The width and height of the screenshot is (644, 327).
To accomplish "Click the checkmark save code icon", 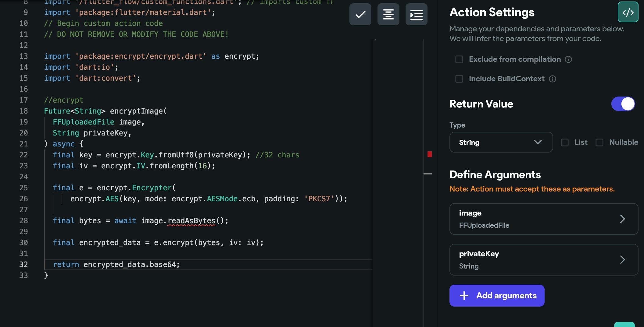I will coord(360,14).
